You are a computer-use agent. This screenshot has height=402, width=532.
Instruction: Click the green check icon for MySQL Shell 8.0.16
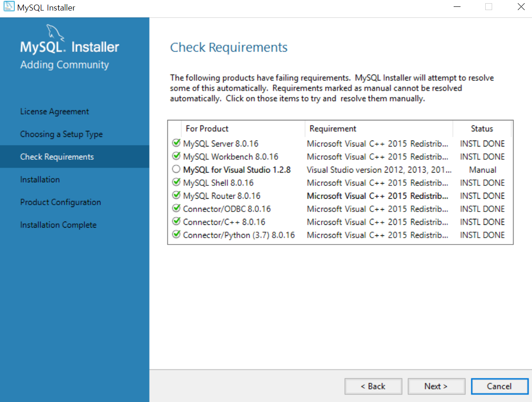pyautogui.click(x=176, y=182)
